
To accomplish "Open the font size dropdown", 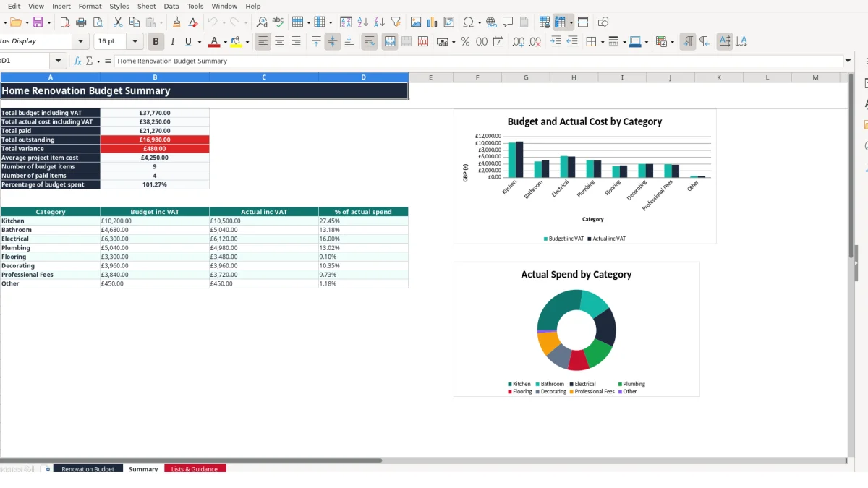I will 135,42.
